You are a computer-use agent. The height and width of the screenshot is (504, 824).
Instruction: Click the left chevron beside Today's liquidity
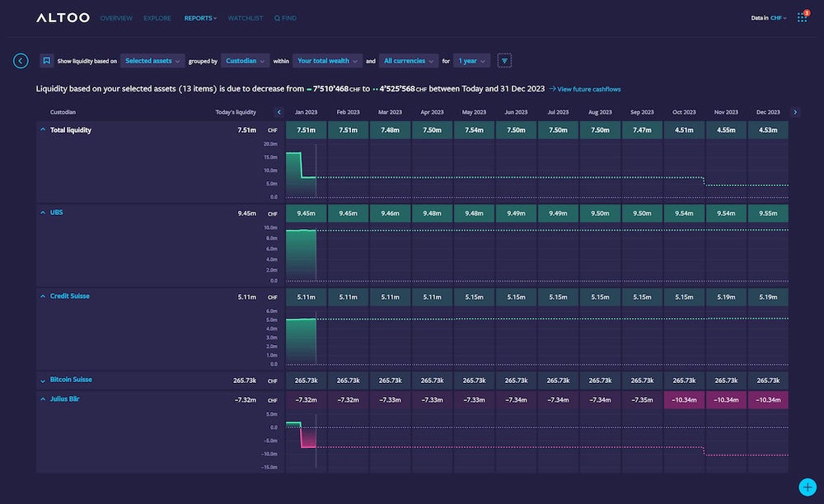click(x=279, y=112)
